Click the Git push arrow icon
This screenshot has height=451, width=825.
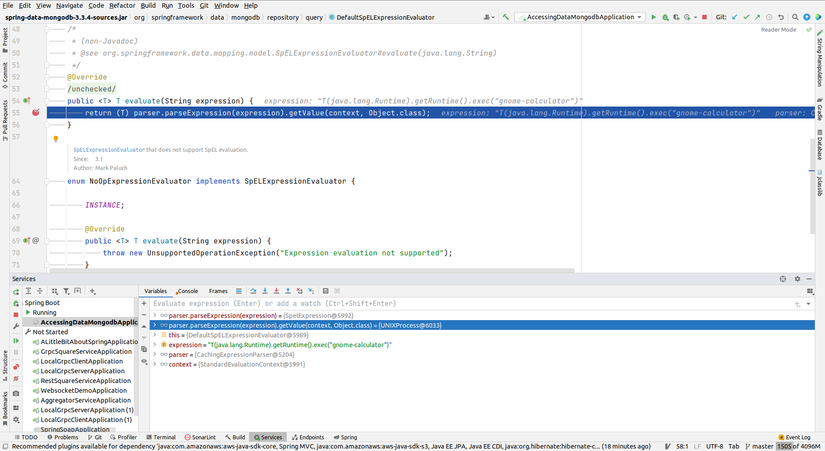[x=758, y=17]
